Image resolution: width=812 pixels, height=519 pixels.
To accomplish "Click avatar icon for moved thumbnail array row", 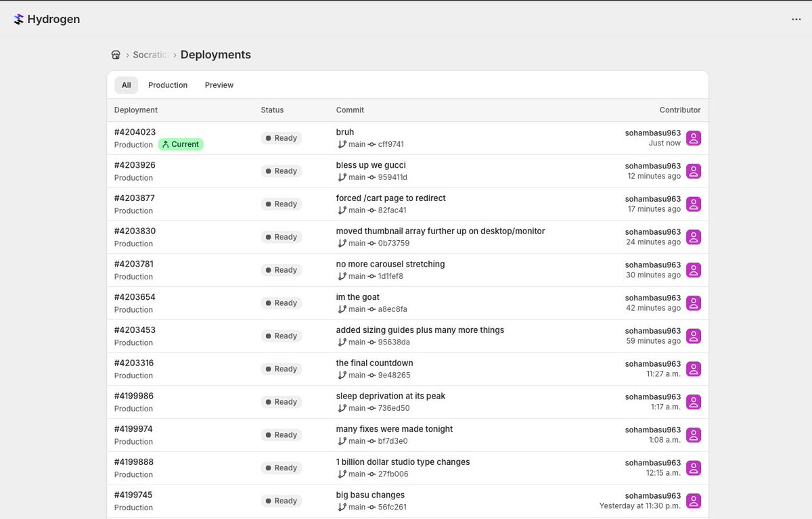I will (x=694, y=238).
